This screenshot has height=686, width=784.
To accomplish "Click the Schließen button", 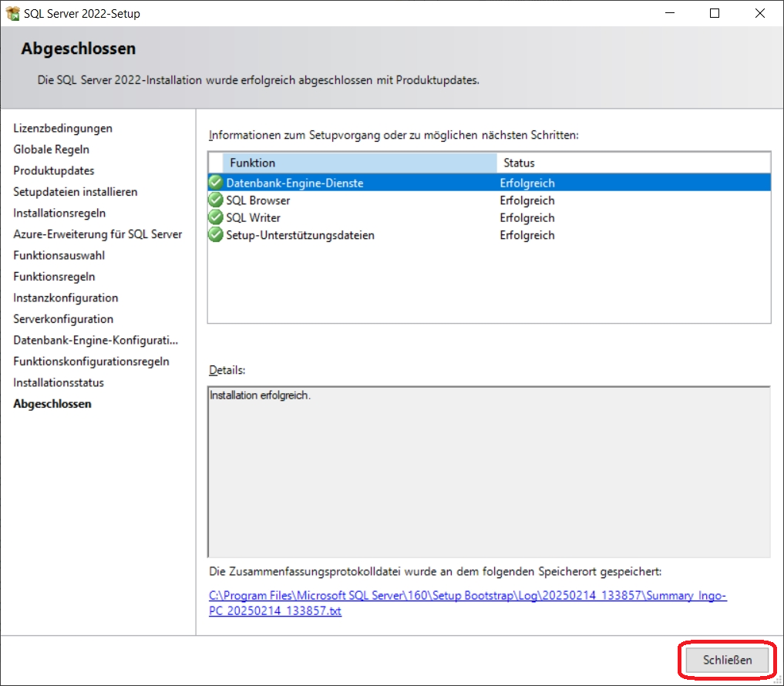I will tap(727, 660).
